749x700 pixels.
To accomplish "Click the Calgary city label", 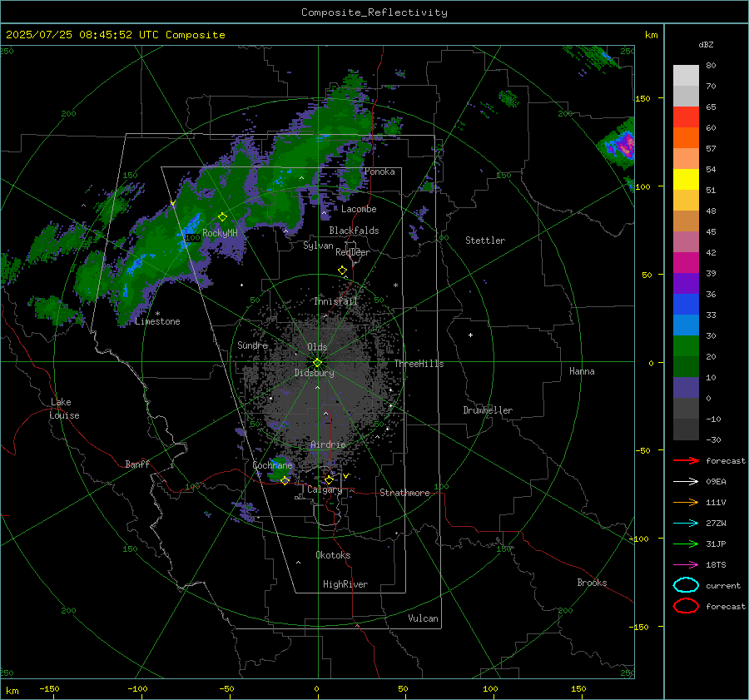I will (325, 489).
